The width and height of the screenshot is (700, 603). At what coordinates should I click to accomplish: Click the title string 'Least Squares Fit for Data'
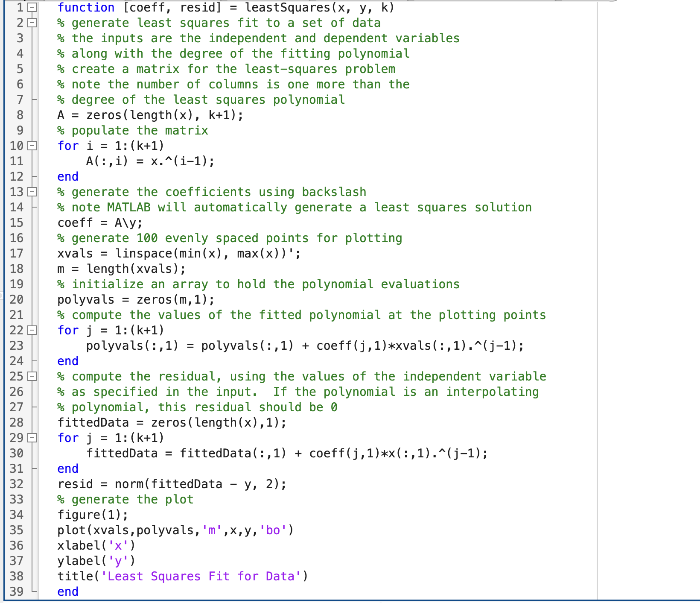point(201,577)
